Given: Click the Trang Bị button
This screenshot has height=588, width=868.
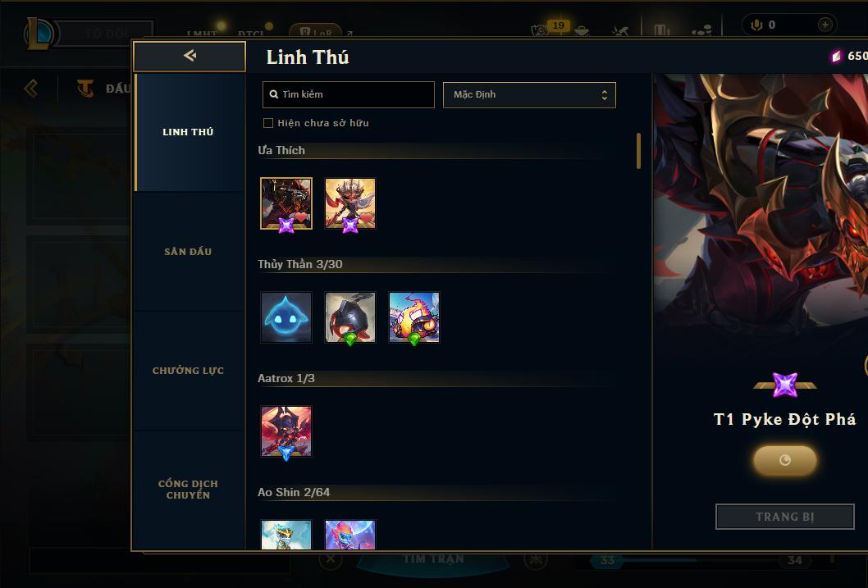Looking at the screenshot, I should (x=784, y=517).
